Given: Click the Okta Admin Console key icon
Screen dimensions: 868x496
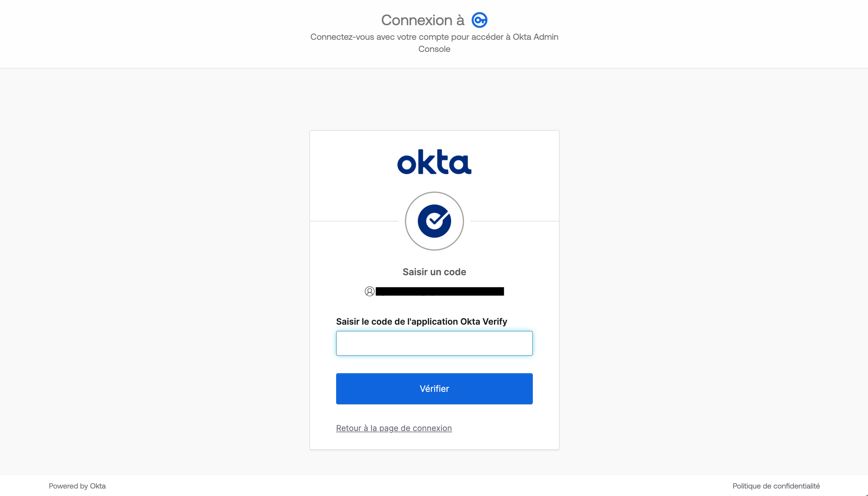Looking at the screenshot, I should pos(479,20).
